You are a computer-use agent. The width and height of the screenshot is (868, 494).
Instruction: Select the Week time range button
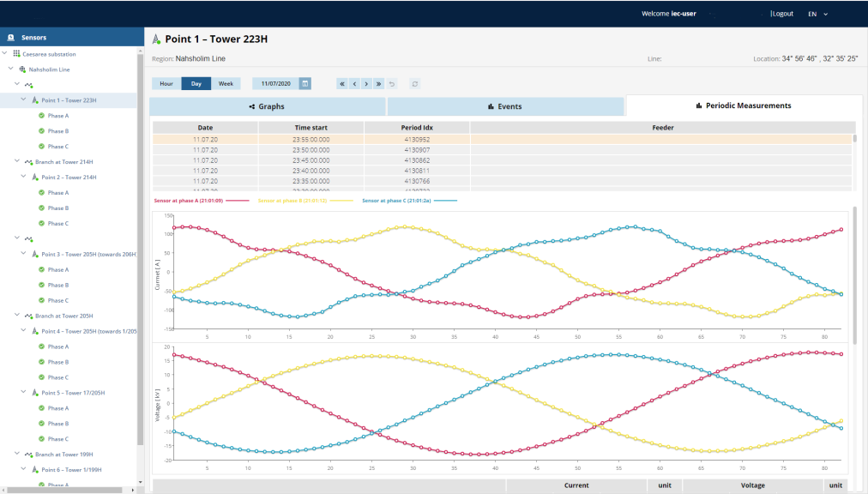point(226,84)
